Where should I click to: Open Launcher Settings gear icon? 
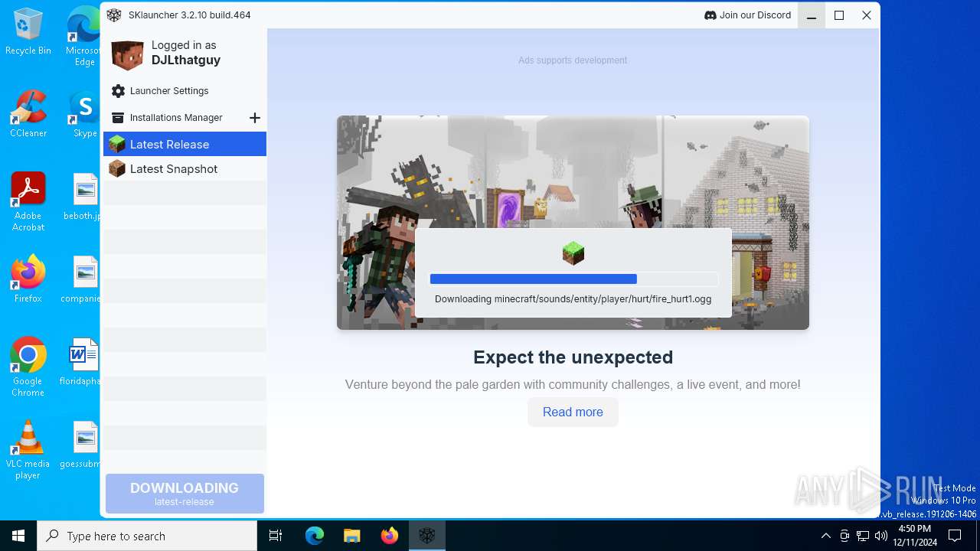tap(118, 91)
